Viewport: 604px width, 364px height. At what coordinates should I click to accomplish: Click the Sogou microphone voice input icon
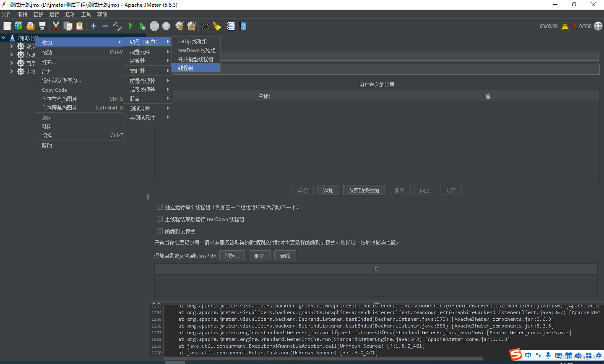pos(548,355)
